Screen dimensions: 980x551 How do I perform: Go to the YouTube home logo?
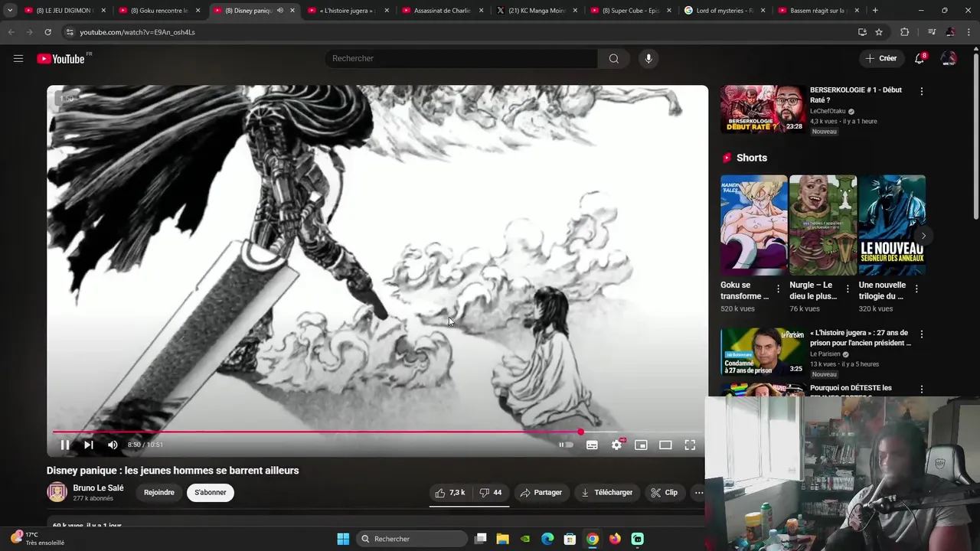(x=60, y=59)
